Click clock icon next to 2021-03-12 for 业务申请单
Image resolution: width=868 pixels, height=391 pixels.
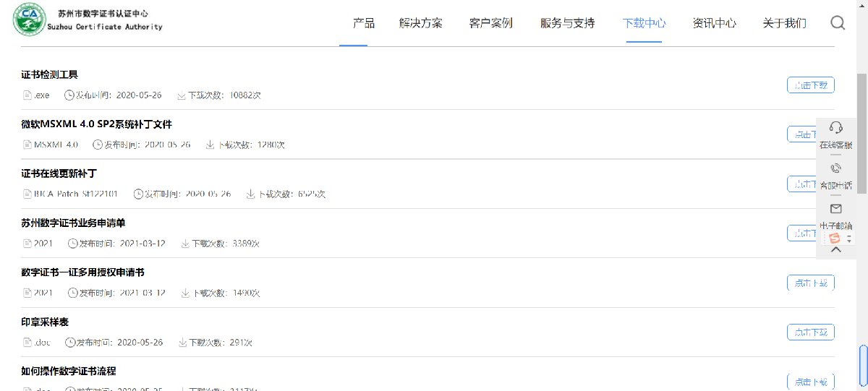point(72,244)
